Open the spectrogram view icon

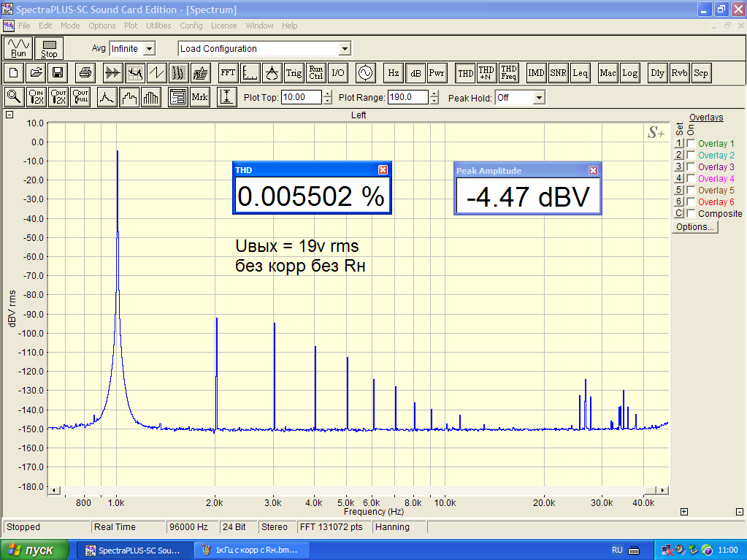tap(179, 73)
